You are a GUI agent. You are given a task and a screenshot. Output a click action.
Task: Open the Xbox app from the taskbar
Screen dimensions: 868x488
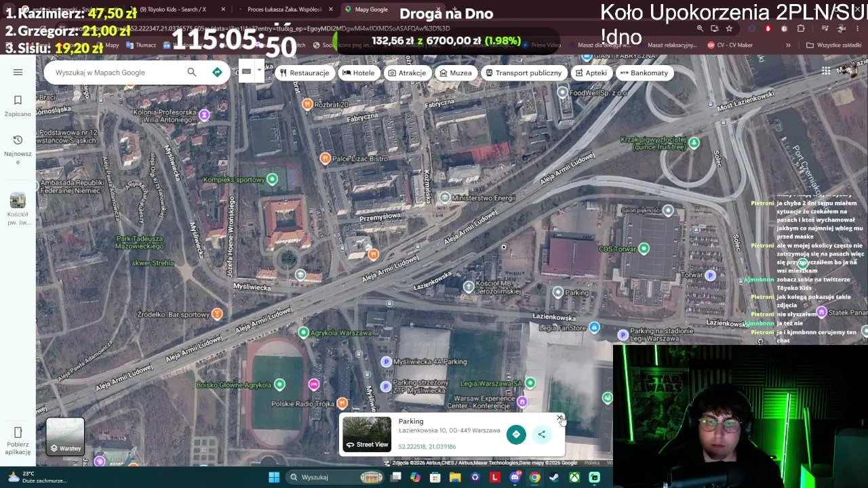[x=574, y=477]
